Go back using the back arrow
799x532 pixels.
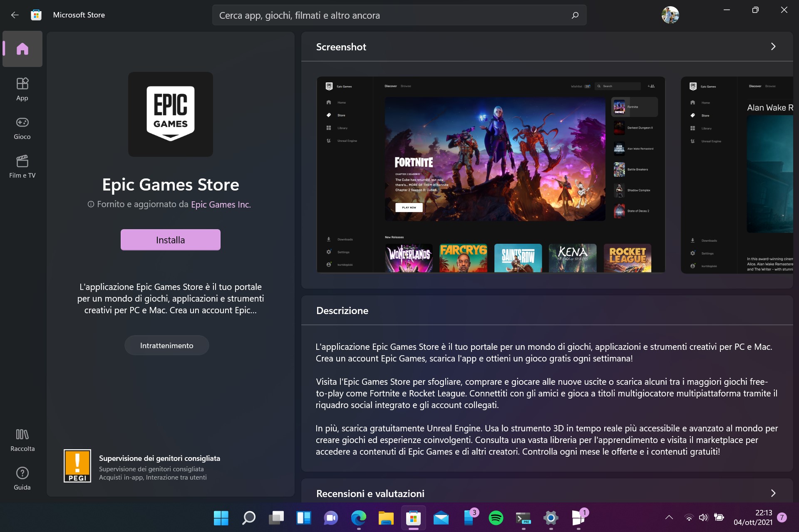click(x=15, y=15)
